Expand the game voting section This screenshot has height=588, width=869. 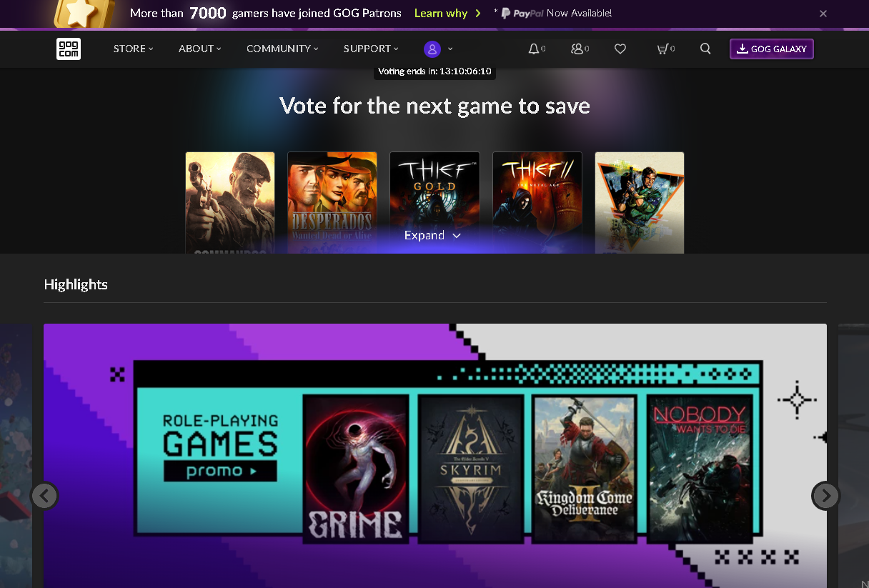432,235
